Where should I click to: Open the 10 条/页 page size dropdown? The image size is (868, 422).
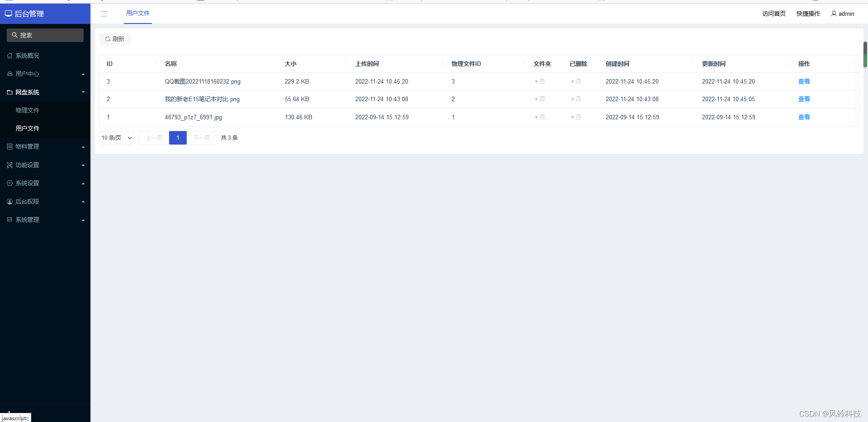[x=117, y=138]
